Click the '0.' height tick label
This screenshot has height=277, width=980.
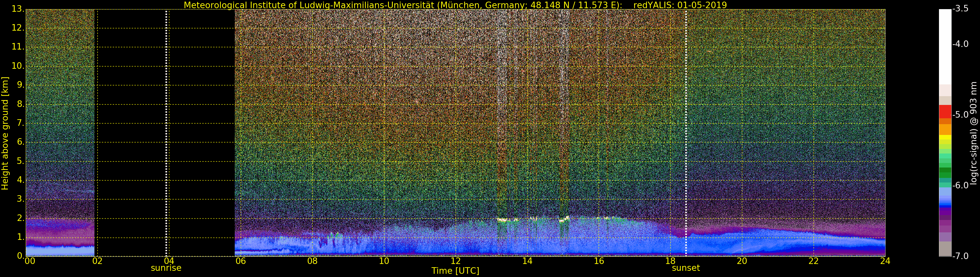pyautogui.click(x=21, y=256)
